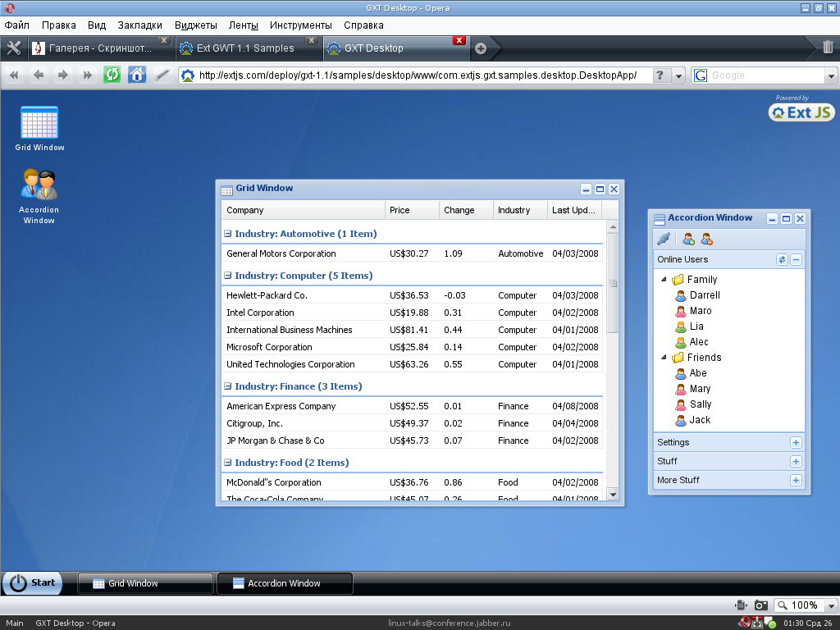Click the Google search engine icon

(x=701, y=75)
